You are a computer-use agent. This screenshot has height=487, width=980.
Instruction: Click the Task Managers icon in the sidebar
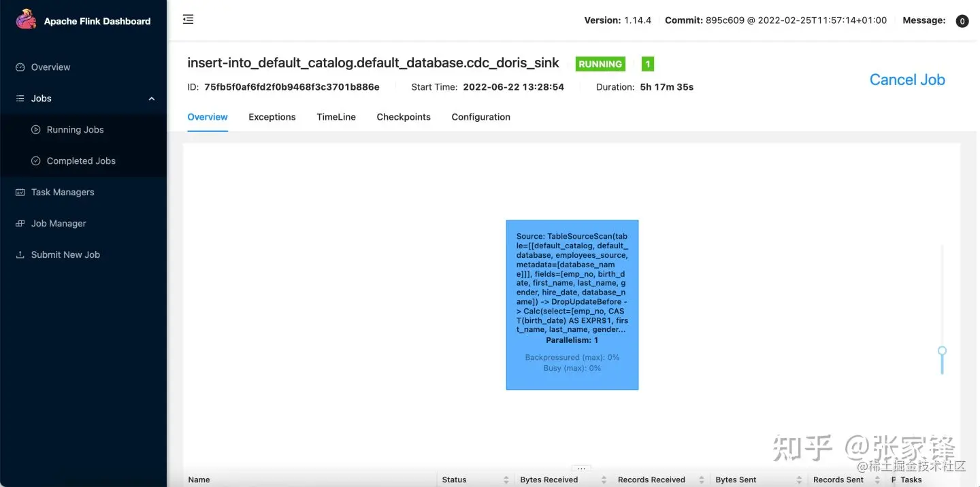tap(20, 192)
